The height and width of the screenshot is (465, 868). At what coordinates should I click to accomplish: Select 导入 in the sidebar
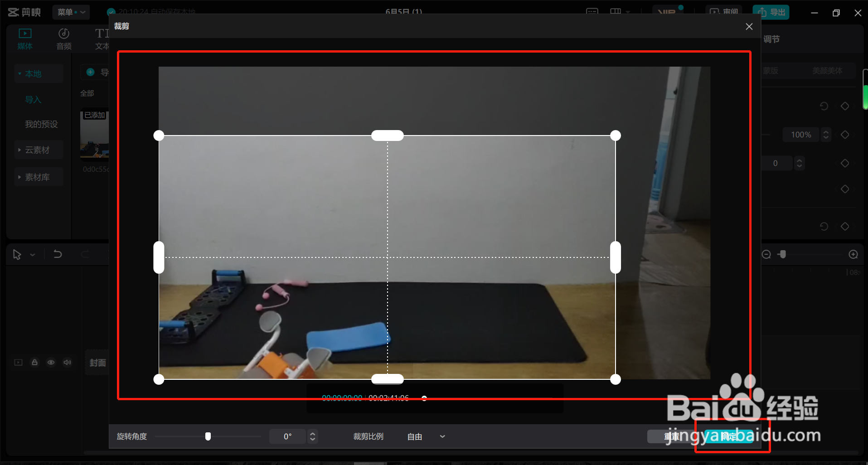click(33, 100)
